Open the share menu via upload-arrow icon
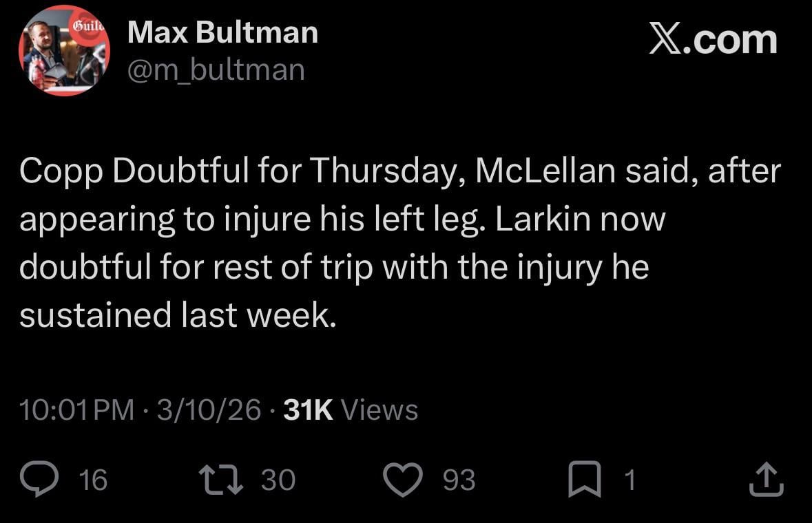Screen dimensions: 812x523 [x=766, y=479]
